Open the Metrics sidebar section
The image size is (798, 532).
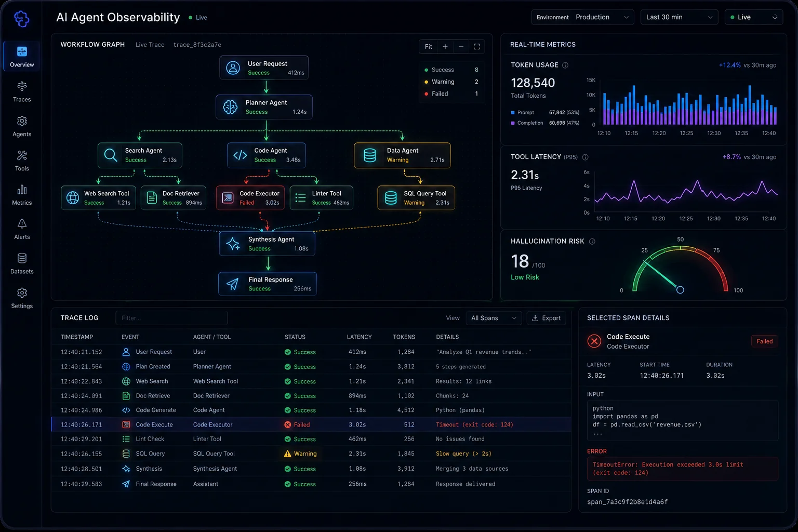(x=22, y=195)
